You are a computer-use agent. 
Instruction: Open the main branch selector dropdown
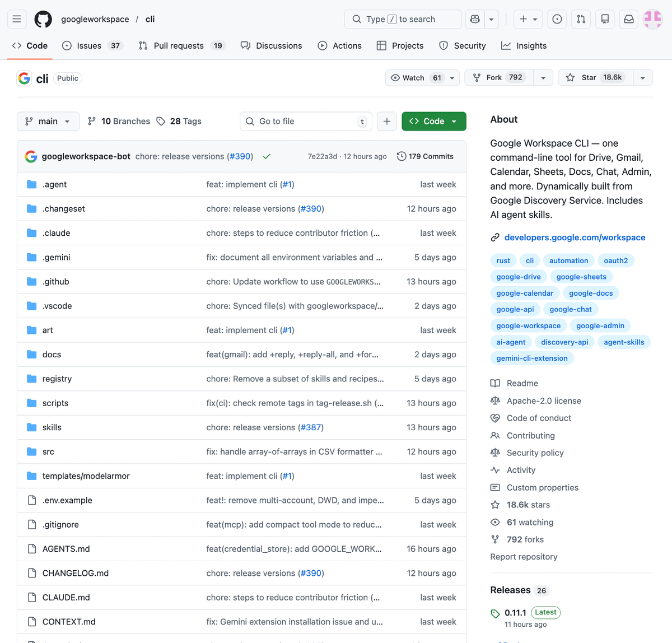click(x=48, y=121)
